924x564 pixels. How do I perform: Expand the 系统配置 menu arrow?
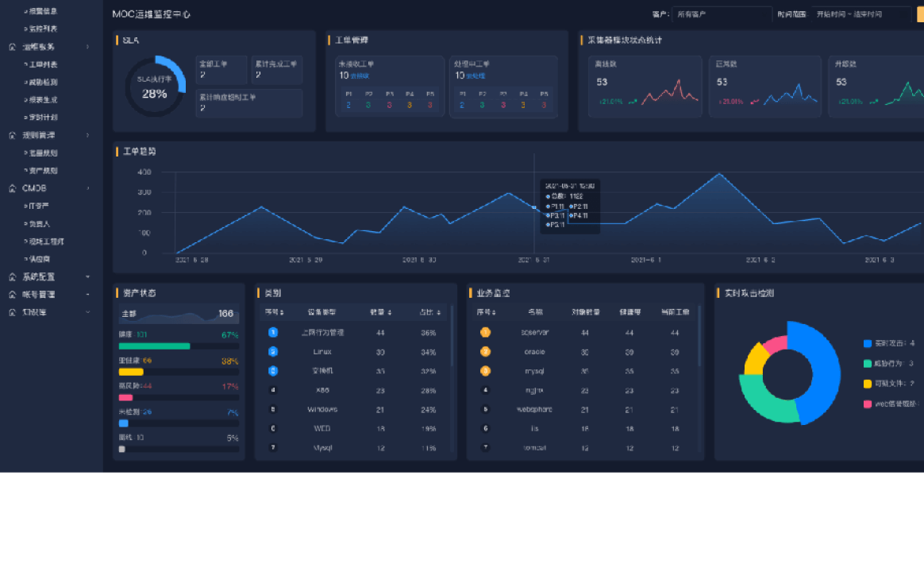pyautogui.click(x=87, y=277)
